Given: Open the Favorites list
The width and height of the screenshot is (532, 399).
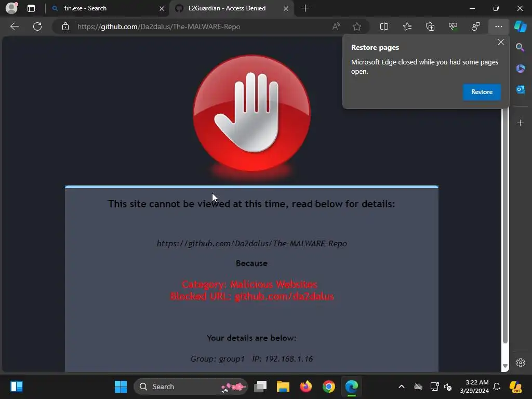Looking at the screenshot, I should pyautogui.click(x=407, y=26).
